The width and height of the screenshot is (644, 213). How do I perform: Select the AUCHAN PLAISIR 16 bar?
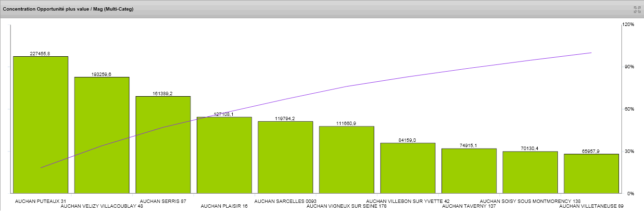tap(224, 155)
